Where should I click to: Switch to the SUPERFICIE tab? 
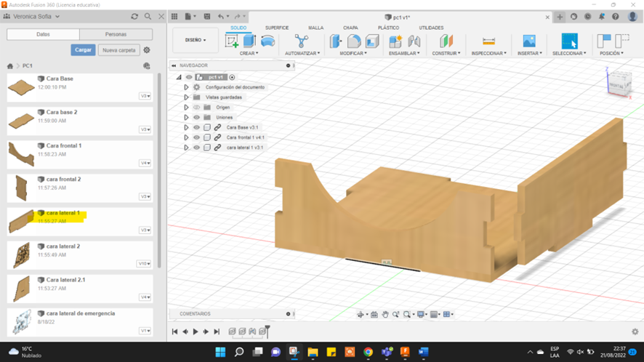(277, 28)
